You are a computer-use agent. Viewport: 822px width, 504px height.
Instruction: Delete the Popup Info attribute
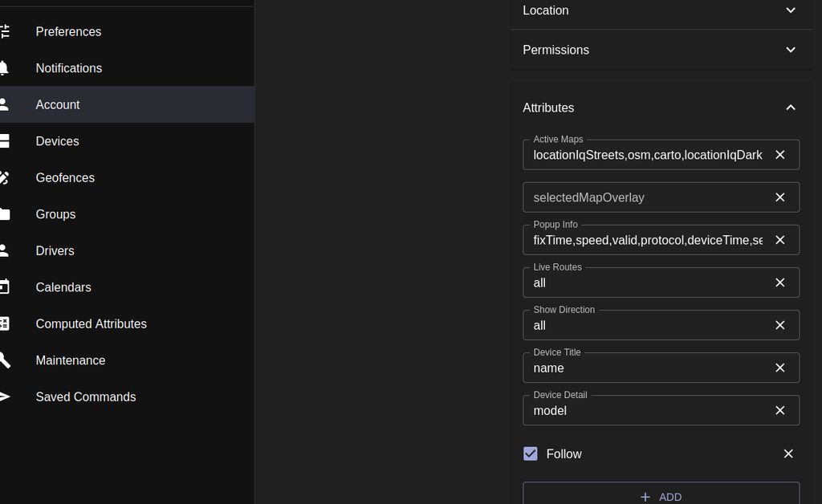pyautogui.click(x=779, y=240)
